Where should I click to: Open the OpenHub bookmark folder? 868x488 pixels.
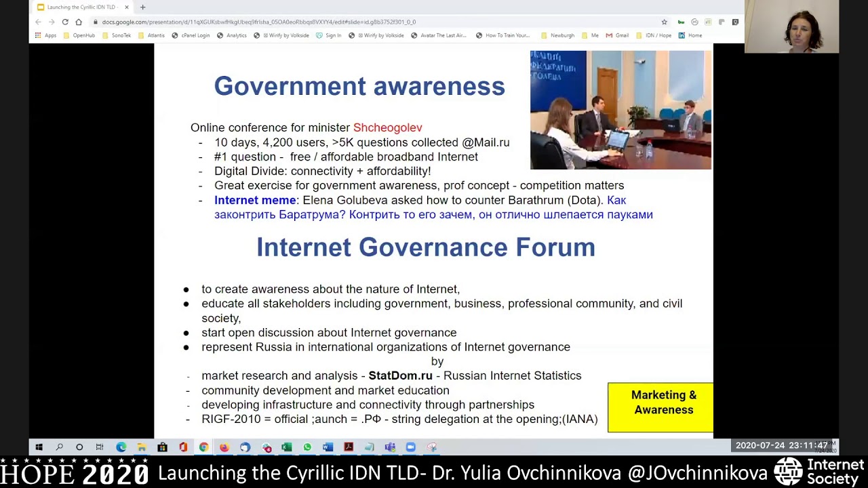[x=79, y=35]
